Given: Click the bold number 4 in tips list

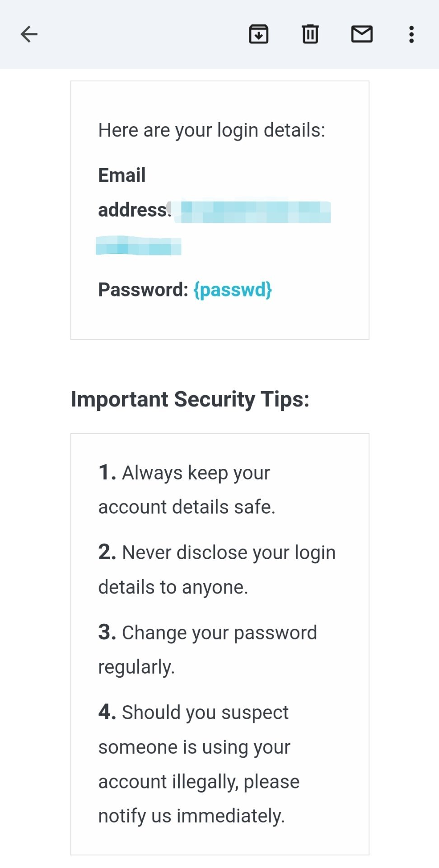Looking at the screenshot, I should 107,712.
